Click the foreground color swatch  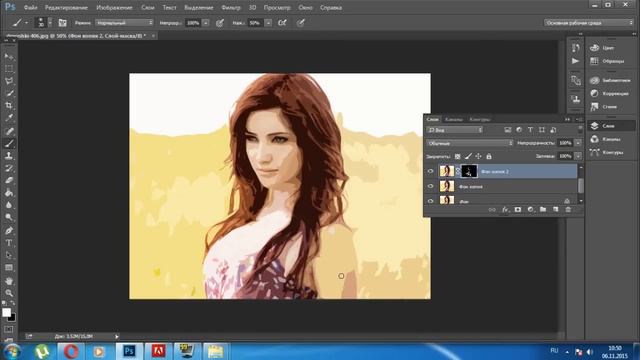coord(6,312)
